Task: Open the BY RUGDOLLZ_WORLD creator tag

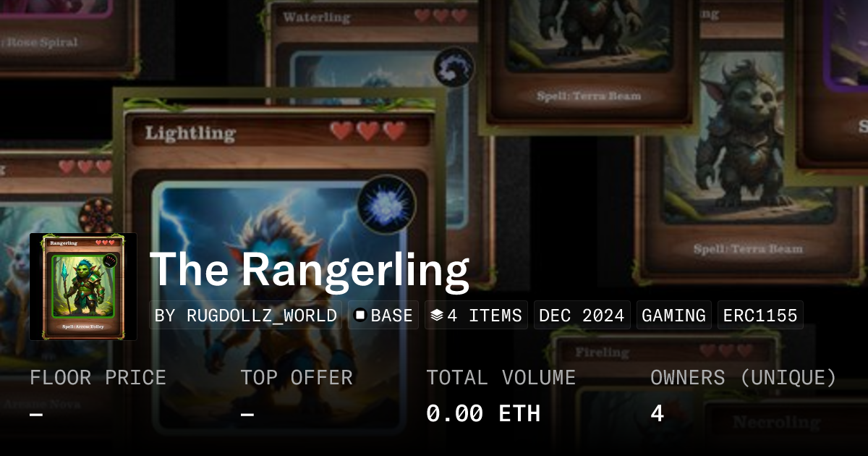Action: (x=246, y=316)
